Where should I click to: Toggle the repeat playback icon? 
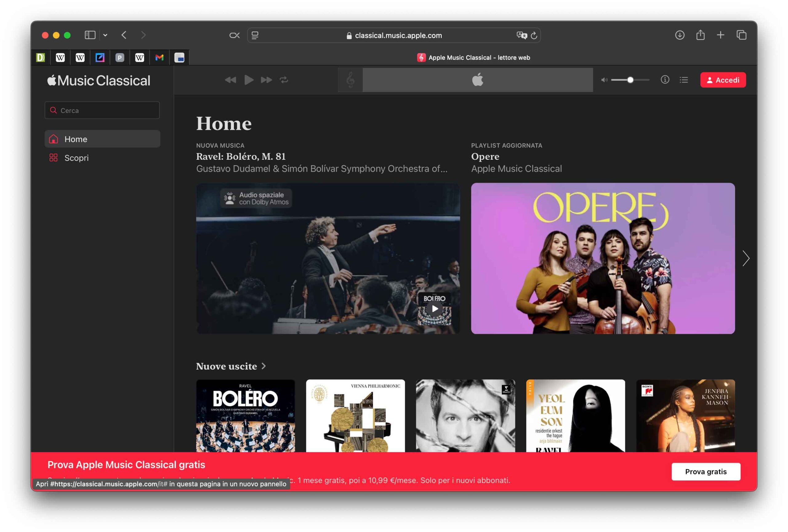tap(284, 80)
